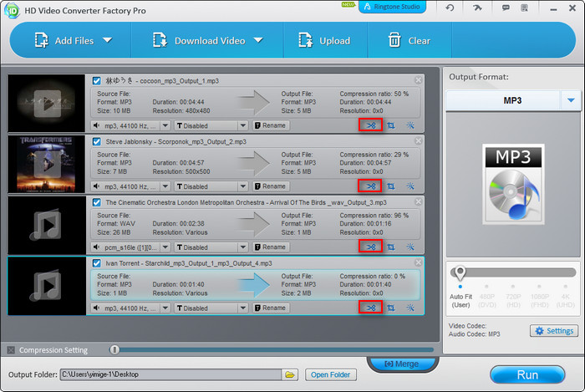This screenshot has width=585, height=392.
Task: Browse for output folder with the folder icon
Action: tap(290, 374)
